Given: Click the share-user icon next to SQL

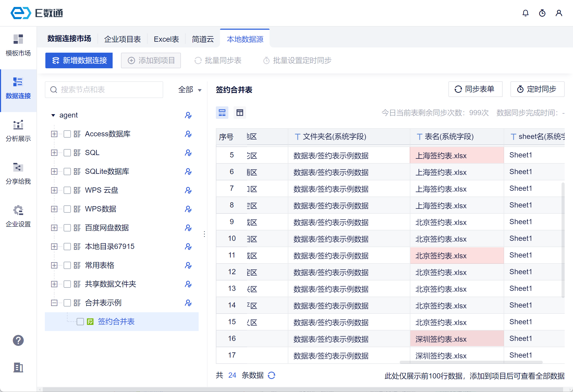Looking at the screenshot, I should (x=188, y=153).
